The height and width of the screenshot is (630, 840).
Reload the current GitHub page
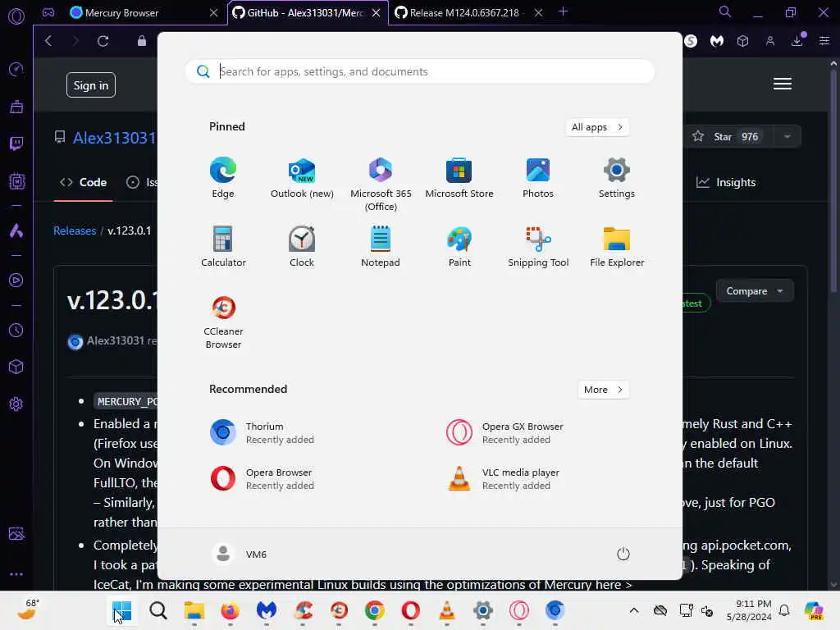coord(103,41)
